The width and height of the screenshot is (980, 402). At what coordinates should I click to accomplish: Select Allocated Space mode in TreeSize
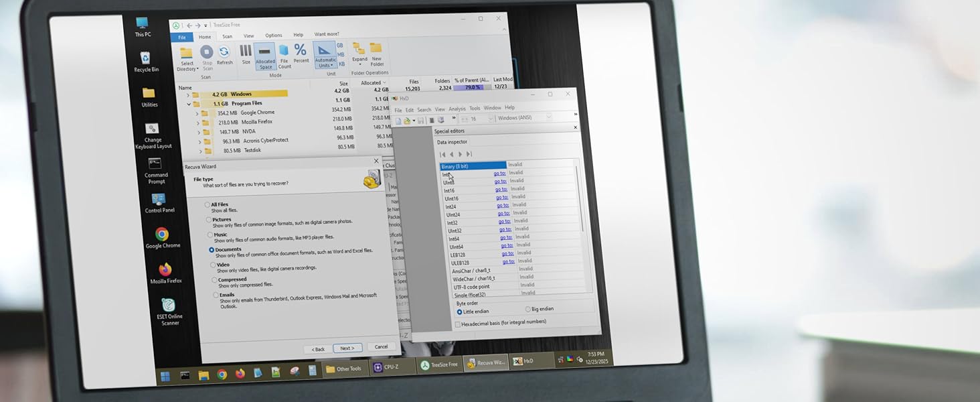[266, 57]
